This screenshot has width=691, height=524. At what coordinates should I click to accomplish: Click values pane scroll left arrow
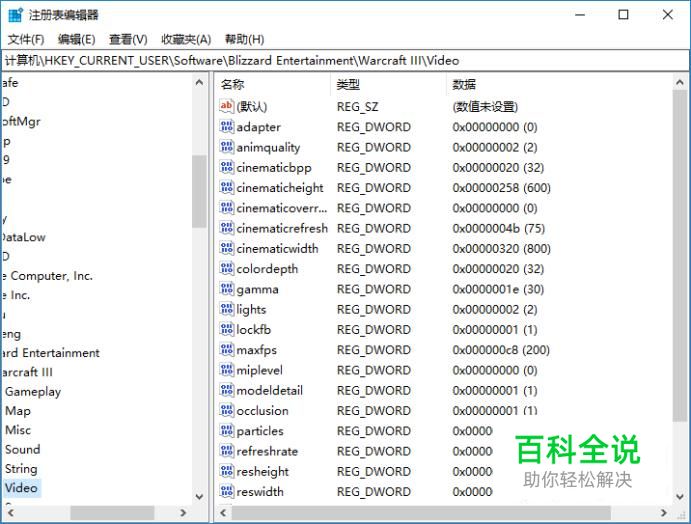[x=223, y=513]
